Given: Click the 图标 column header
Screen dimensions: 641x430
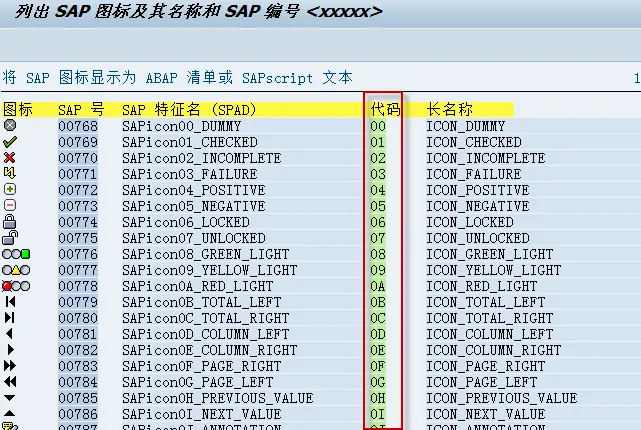Looking at the screenshot, I should point(18,110).
